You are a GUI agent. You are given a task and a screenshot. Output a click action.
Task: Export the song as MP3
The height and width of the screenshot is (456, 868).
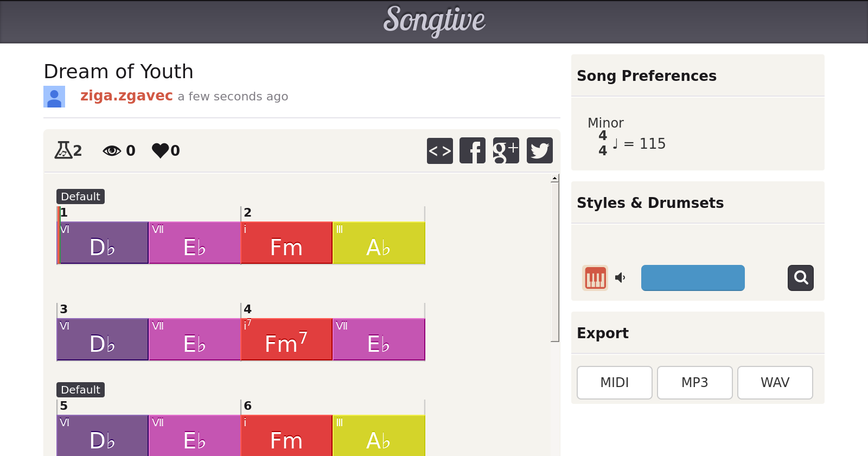694,383
